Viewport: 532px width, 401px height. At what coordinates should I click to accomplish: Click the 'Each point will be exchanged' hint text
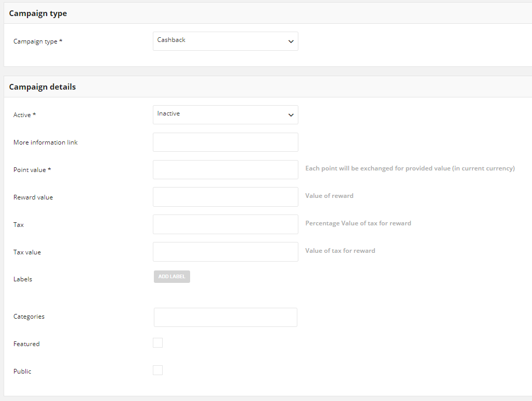click(x=410, y=168)
